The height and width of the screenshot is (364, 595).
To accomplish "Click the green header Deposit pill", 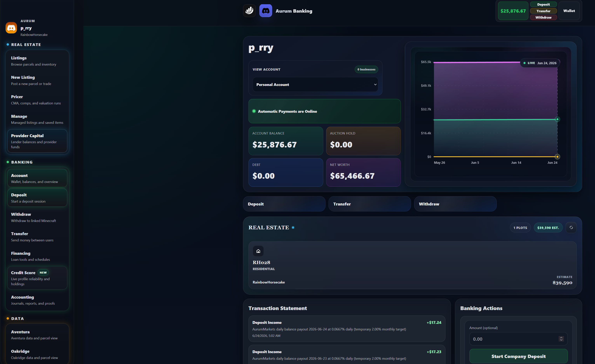I will [x=543, y=4].
